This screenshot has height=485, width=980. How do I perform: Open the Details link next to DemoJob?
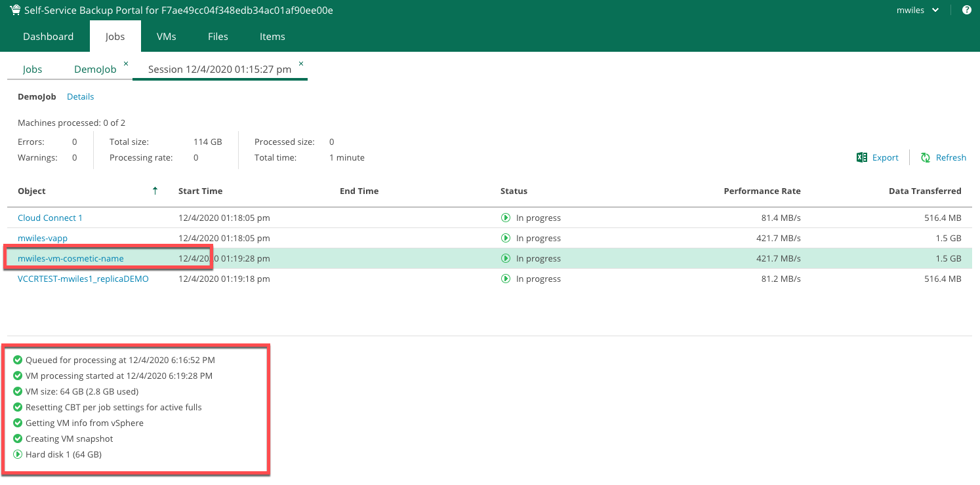tap(80, 96)
